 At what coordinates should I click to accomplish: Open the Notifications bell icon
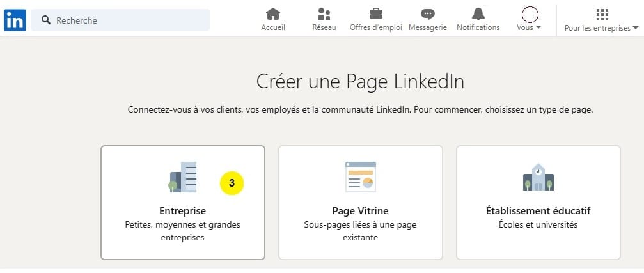click(478, 14)
